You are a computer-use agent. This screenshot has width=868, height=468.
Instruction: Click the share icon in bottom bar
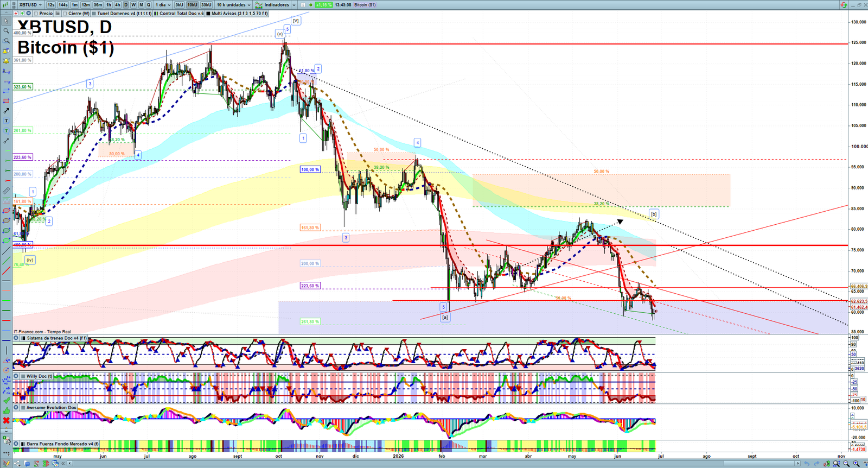(x=16, y=464)
